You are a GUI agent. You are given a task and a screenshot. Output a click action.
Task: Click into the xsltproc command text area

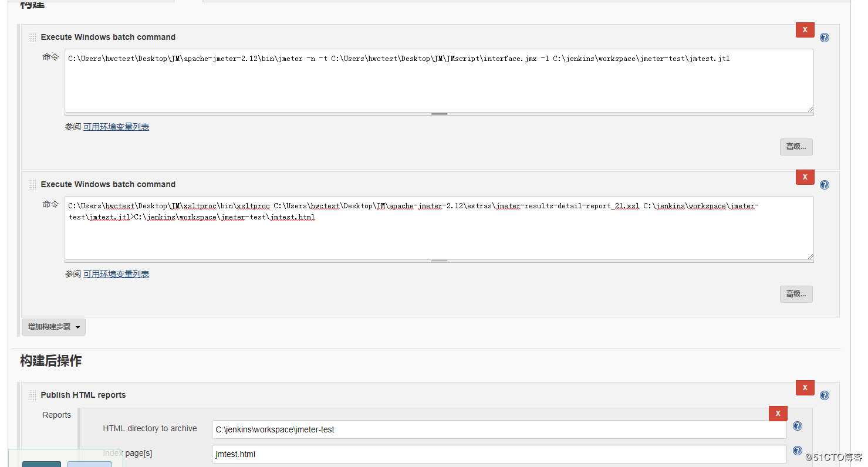(x=439, y=228)
